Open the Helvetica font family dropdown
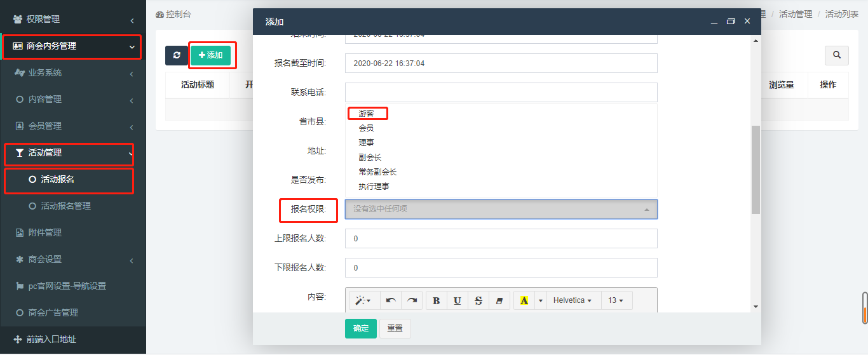This screenshot has height=355, width=868. (x=573, y=300)
